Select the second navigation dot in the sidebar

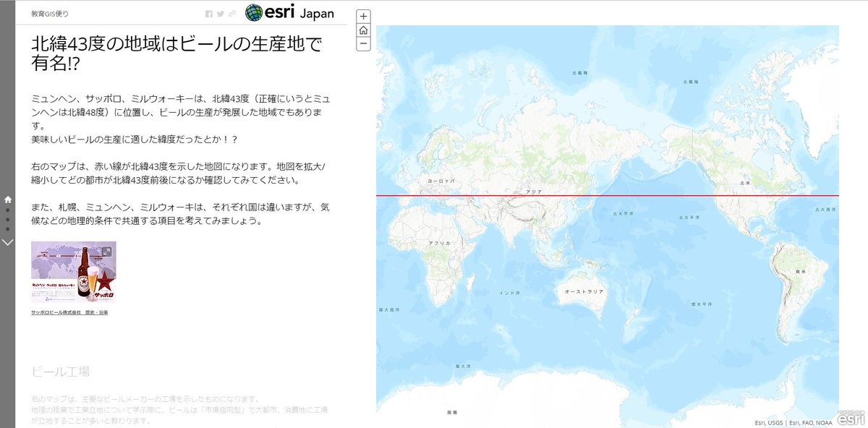coord(7,220)
